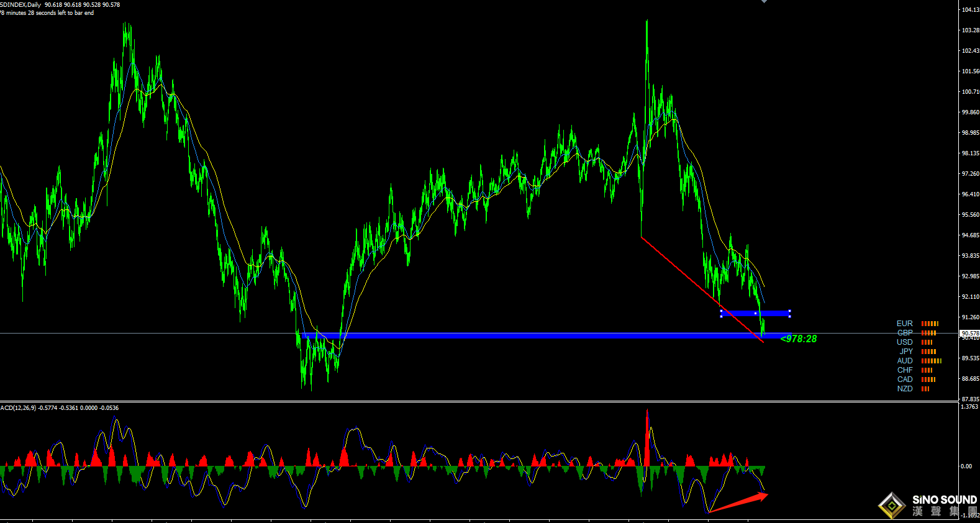Click the AUD strength meter bars
This screenshot has height=523, width=980.
(x=931, y=361)
